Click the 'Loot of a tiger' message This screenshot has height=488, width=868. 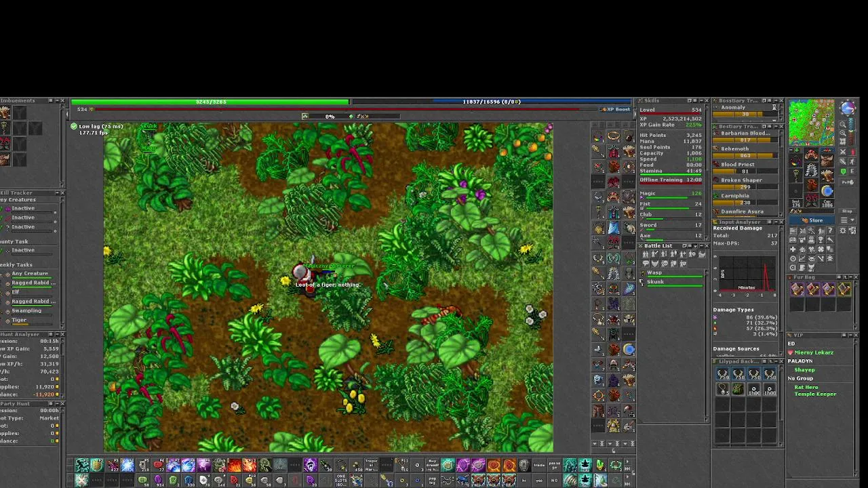click(328, 285)
